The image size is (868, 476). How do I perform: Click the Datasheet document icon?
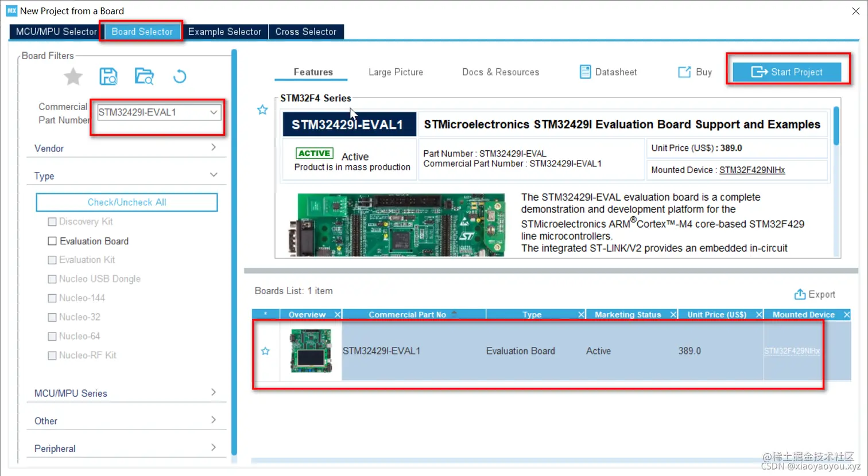coord(585,72)
